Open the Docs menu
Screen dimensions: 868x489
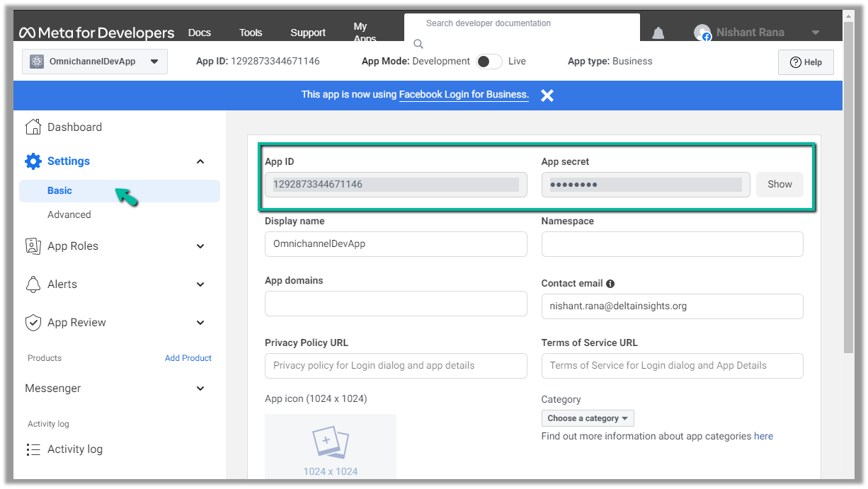coord(200,33)
